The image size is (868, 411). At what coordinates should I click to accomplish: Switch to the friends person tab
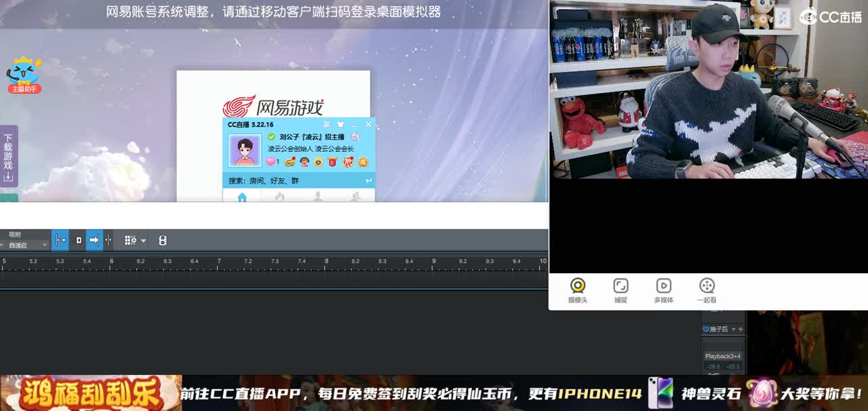(x=317, y=197)
